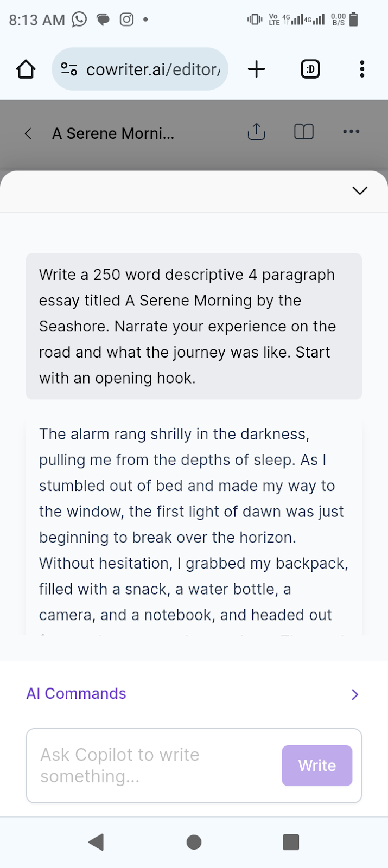Open the book reading view icon

tap(304, 132)
